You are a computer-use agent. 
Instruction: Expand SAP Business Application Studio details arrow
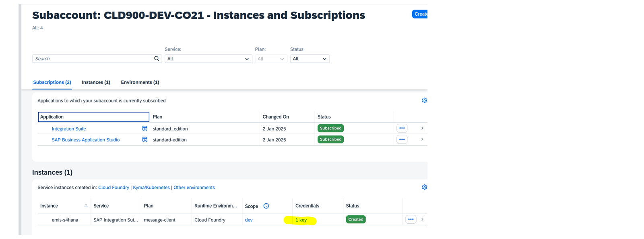tap(422, 139)
